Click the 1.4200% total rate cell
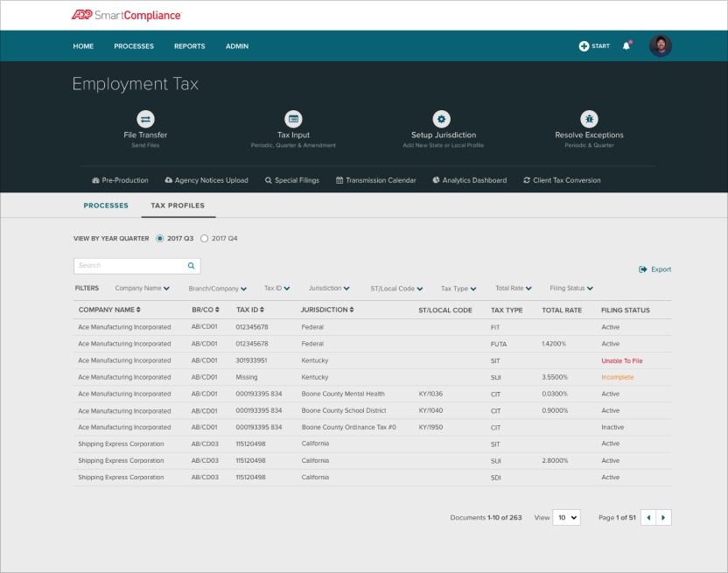This screenshot has width=728, height=573. pos(554,344)
